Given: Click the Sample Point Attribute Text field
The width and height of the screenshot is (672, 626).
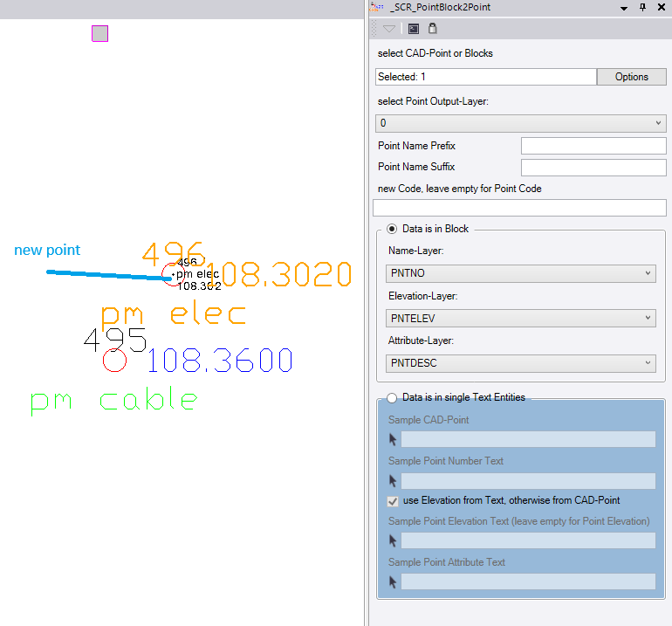Looking at the screenshot, I should 528,581.
